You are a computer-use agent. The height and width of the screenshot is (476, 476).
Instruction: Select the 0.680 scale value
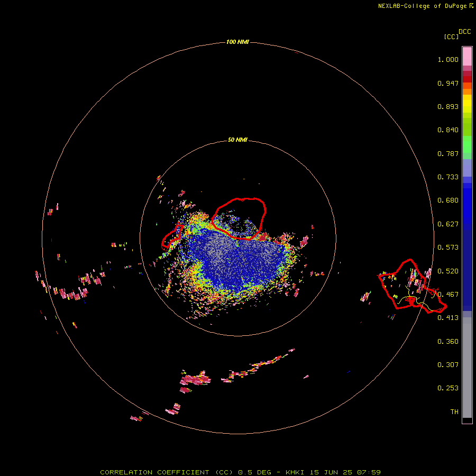click(x=448, y=200)
